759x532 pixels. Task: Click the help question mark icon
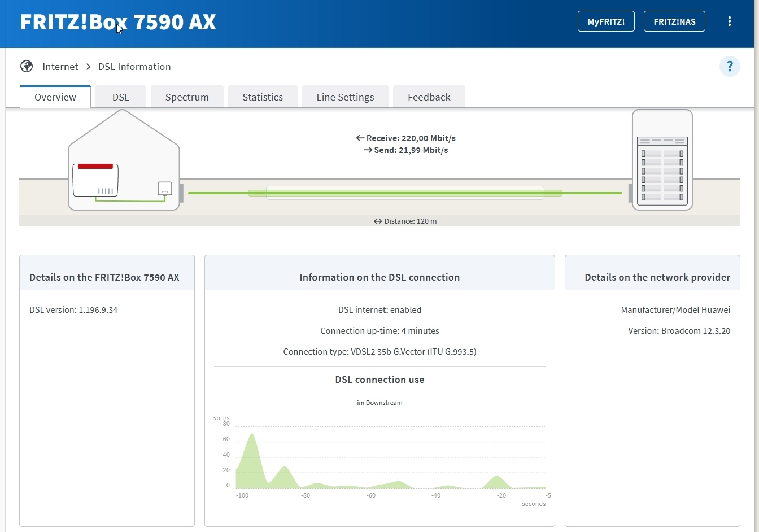click(730, 67)
